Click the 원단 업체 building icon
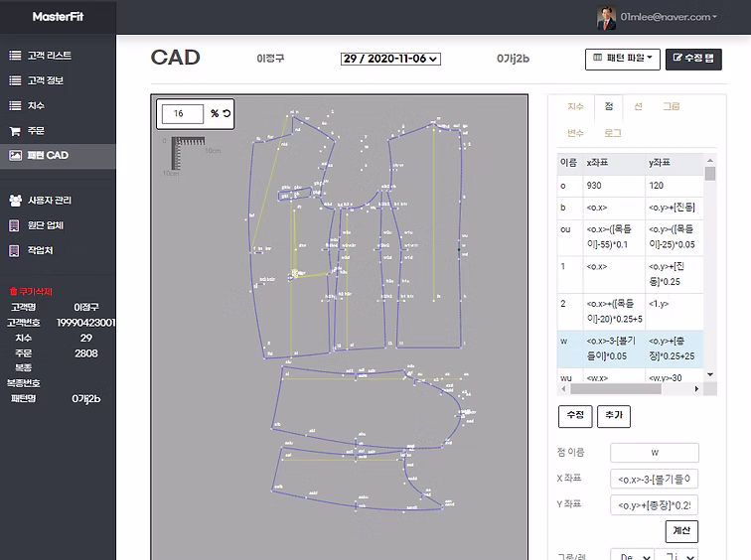The height and width of the screenshot is (560, 751). pos(15,225)
